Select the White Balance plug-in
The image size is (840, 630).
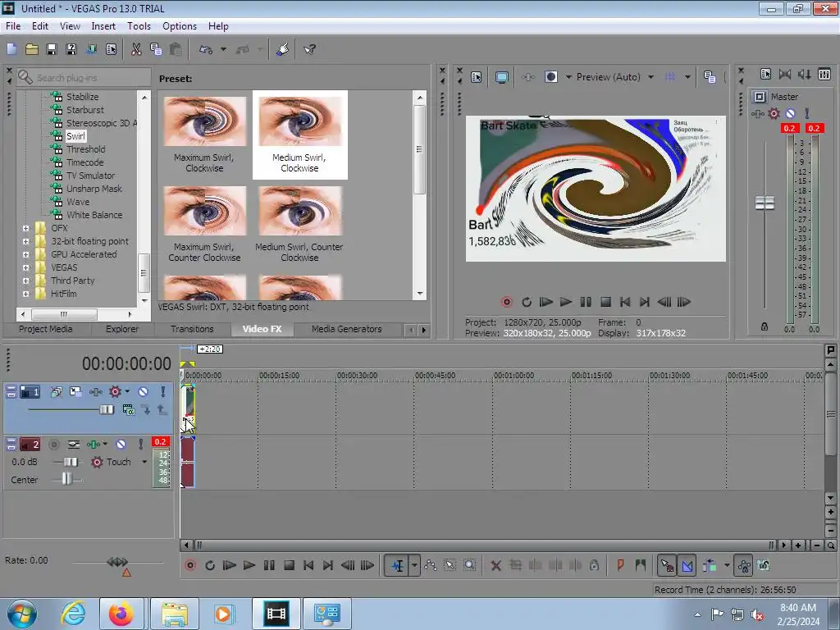click(x=94, y=215)
